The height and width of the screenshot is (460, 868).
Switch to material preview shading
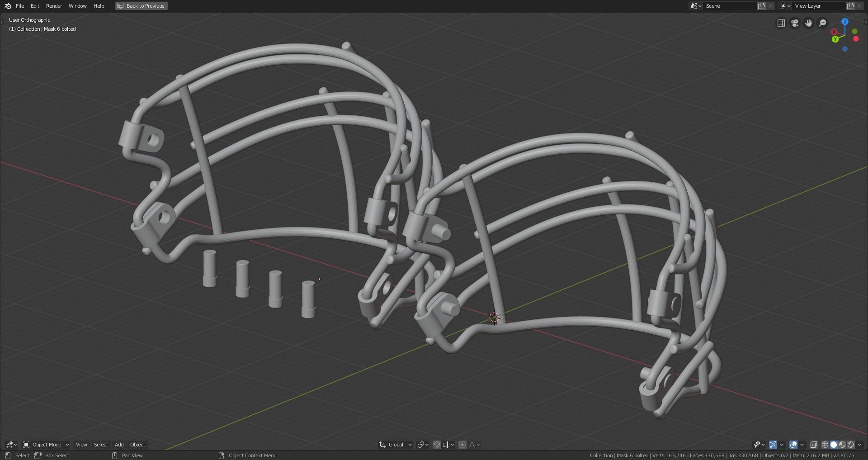click(x=842, y=445)
